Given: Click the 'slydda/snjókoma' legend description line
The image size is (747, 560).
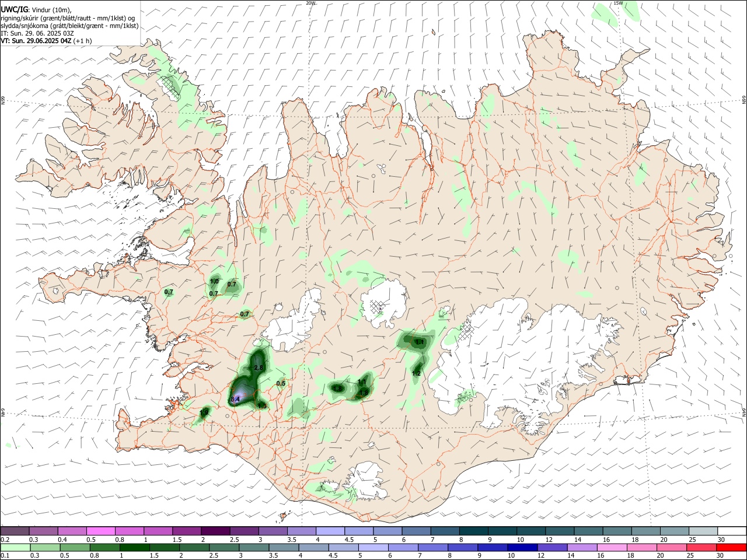Looking at the screenshot, I should (x=69, y=26).
